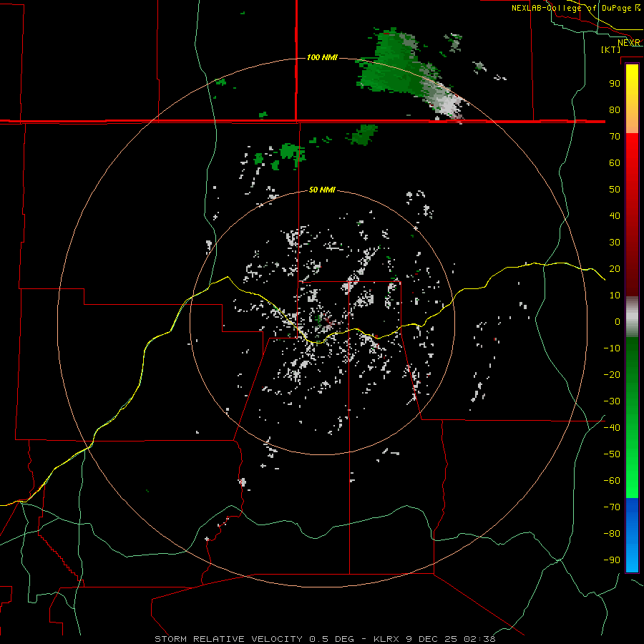Click the 90 value on velocity scale
Viewport: 644px width, 644px height.
[615, 84]
